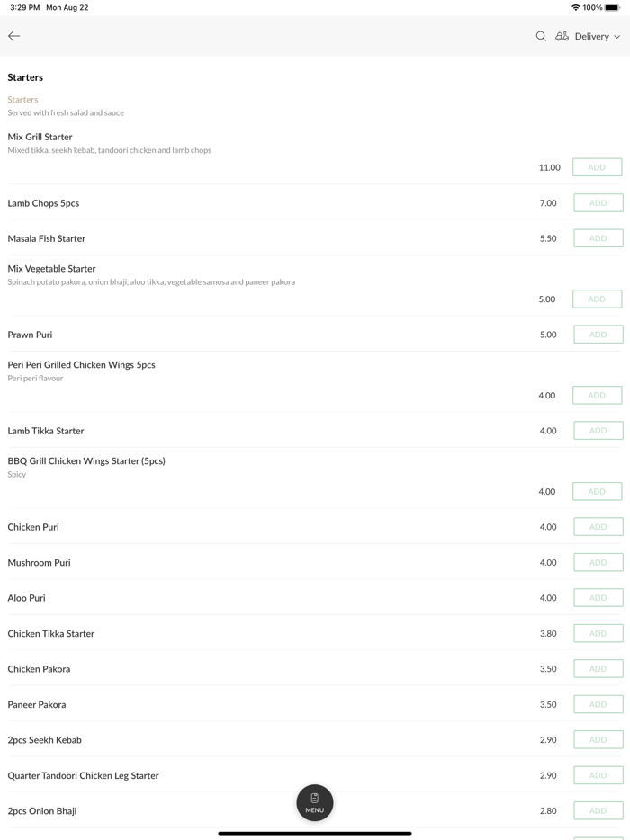Select the Lamb Tikka Starter item
This screenshot has height=840, width=630.
coord(46,431)
